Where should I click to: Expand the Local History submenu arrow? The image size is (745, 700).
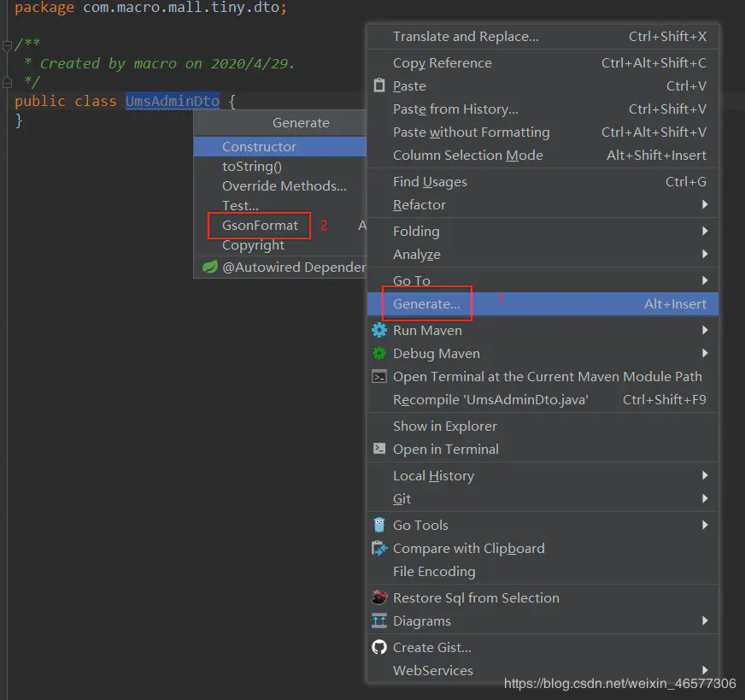pyautogui.click(x=705, y=475)
